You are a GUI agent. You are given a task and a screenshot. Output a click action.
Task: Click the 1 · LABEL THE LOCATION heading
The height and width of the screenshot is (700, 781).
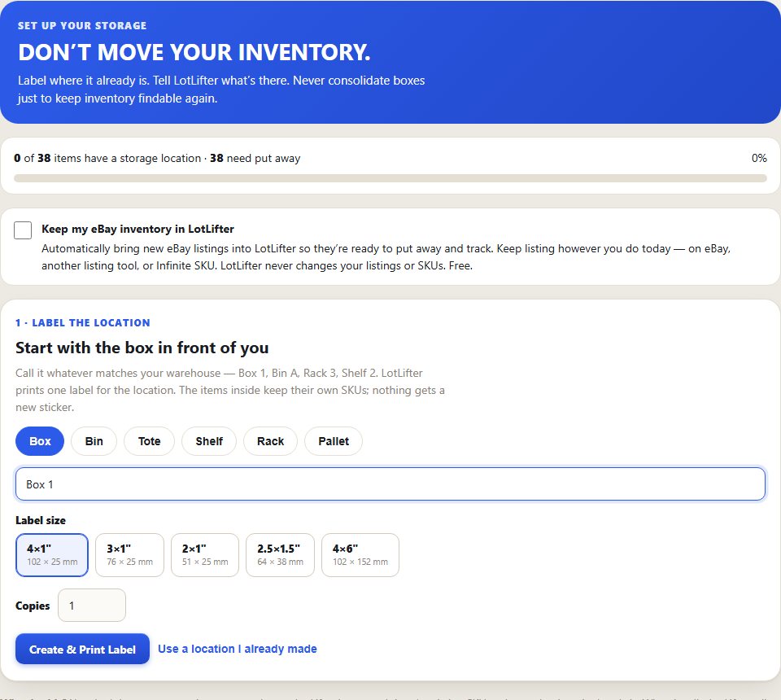83,323
